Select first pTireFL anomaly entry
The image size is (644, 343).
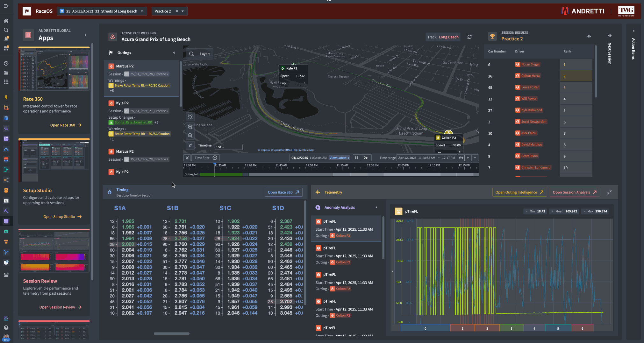point(346,228)
